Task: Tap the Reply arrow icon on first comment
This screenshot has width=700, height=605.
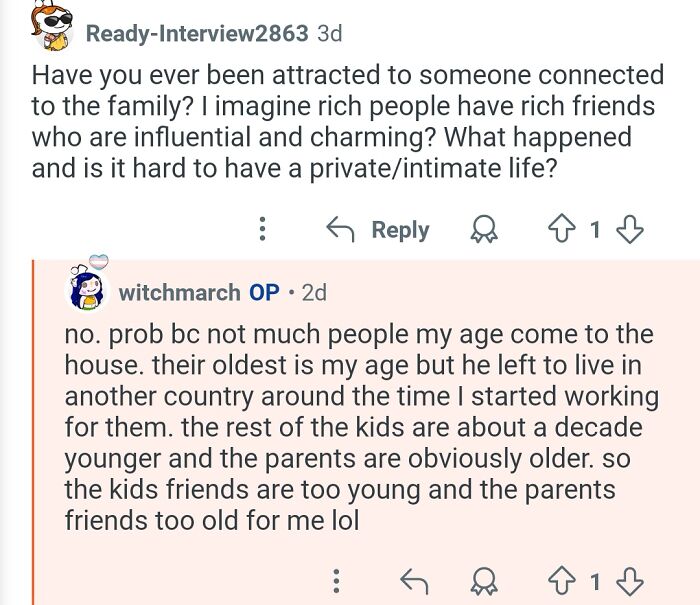Action: pos(341,229)
